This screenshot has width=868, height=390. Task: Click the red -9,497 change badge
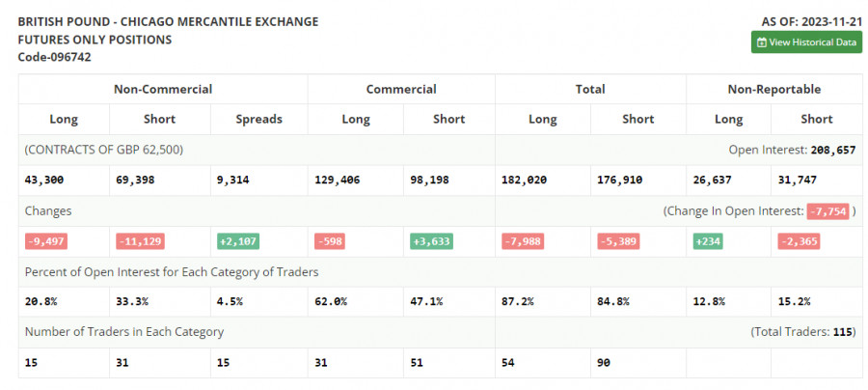point(44,241)
